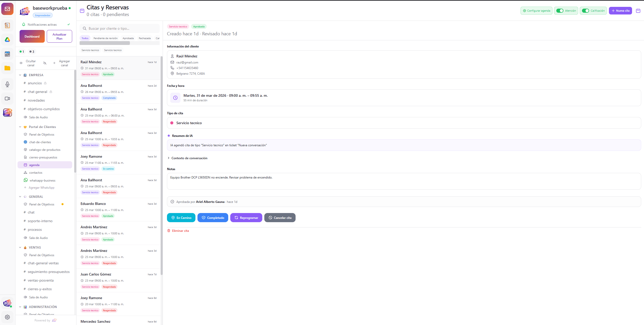Open the video camera icon in sidebar
The image size is (644, 325).
7,99
